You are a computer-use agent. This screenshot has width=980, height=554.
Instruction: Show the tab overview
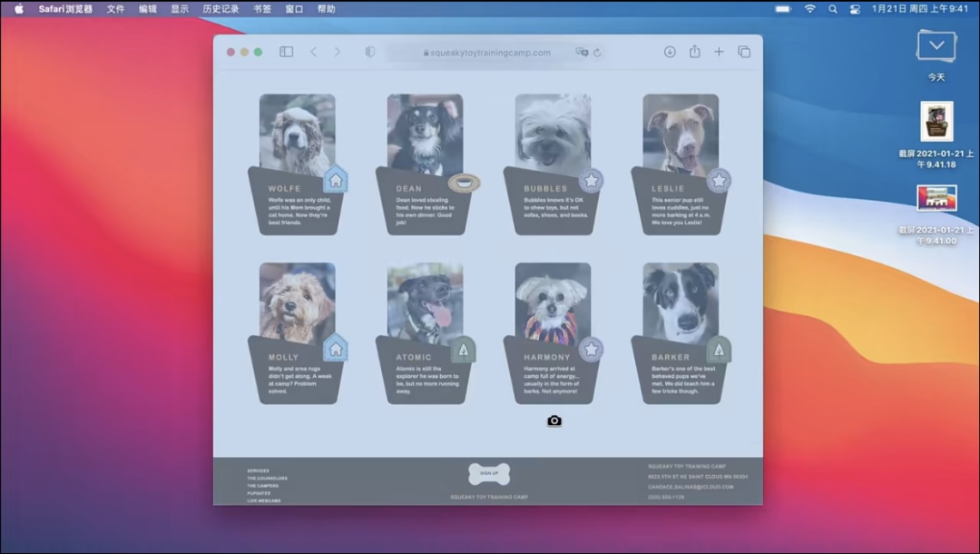pos(744,52)
